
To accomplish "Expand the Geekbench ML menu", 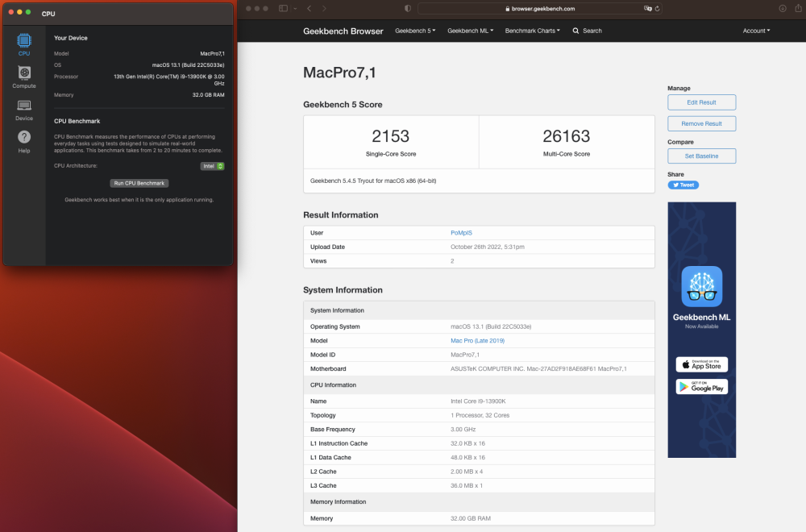I will click(x=471, y=31).
